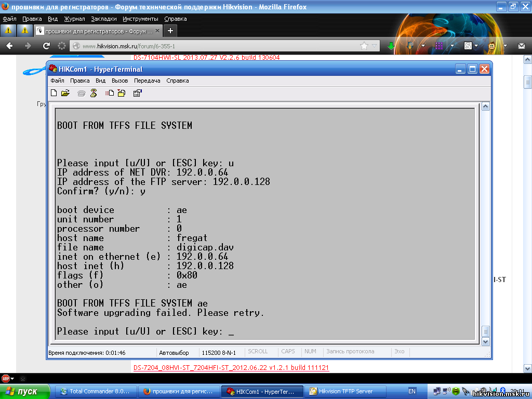
Task: Click the 115200 8-N-1 status entry
Action: (x=219, y=353)
